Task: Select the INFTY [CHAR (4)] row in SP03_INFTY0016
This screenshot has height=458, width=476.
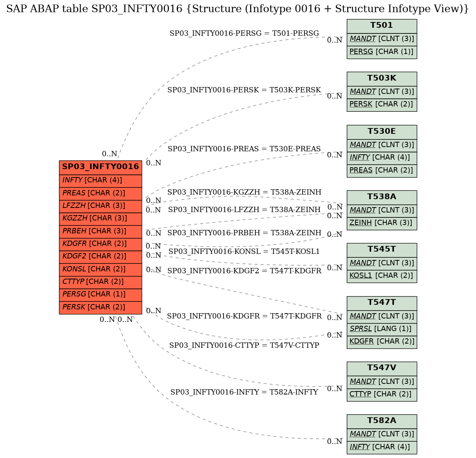Action: [100, 181]
